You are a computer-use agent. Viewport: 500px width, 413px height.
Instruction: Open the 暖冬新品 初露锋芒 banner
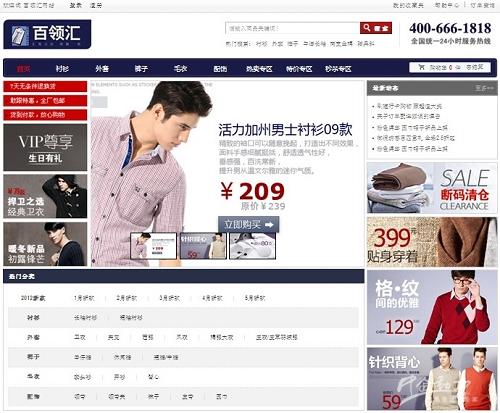[x=45, y=244]
